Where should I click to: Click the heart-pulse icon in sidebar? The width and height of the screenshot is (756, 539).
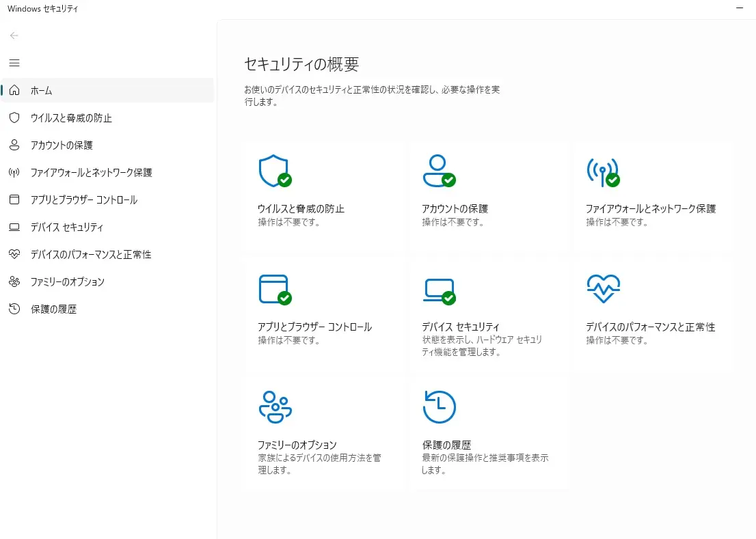(x=14, y=254)
